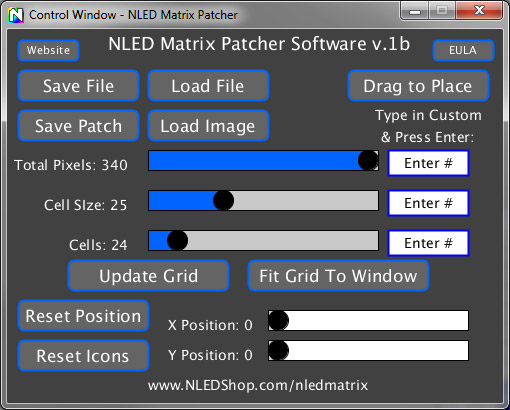This screenshot has height=410, width=510.
Task: Open the Website button
Action: pyautogui.click(x=49, y=50)
